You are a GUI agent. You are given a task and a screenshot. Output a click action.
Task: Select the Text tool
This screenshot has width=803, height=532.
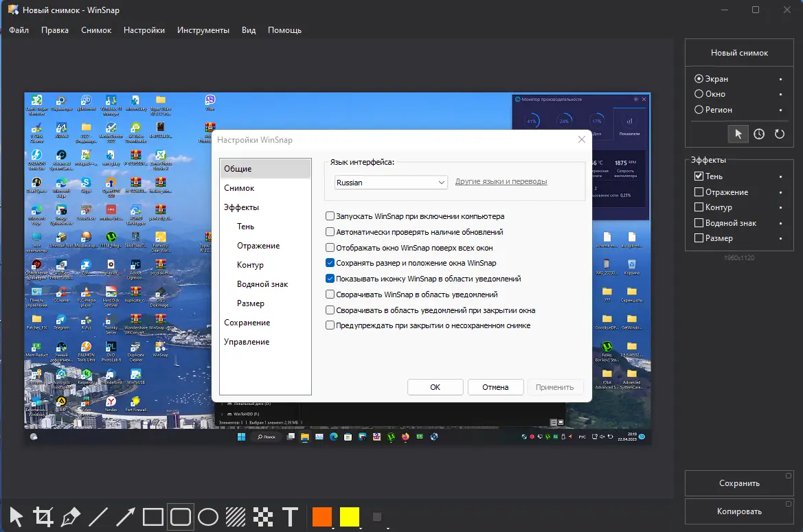291,517
